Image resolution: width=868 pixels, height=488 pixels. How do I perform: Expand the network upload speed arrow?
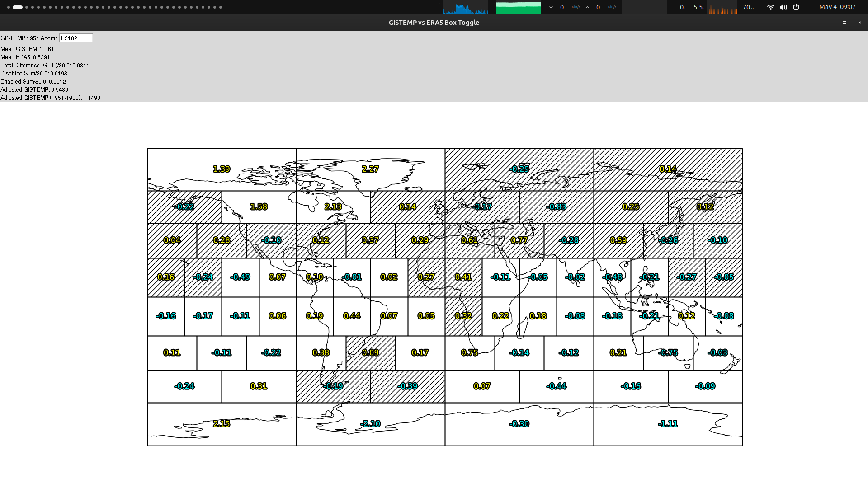587,7
